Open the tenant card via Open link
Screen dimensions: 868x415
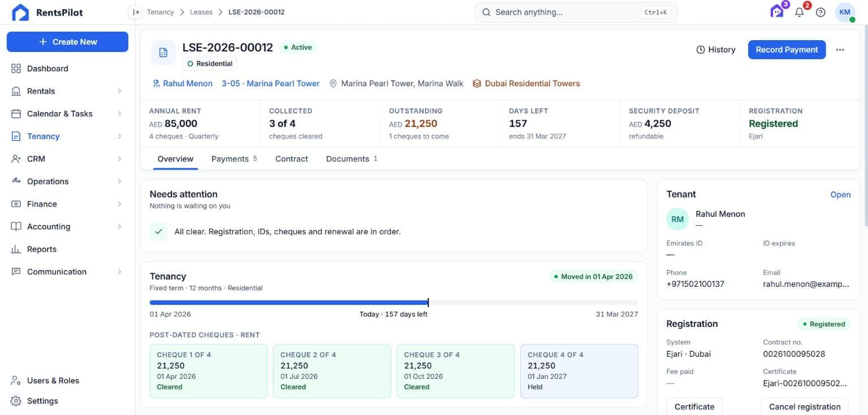click(840, 194)
